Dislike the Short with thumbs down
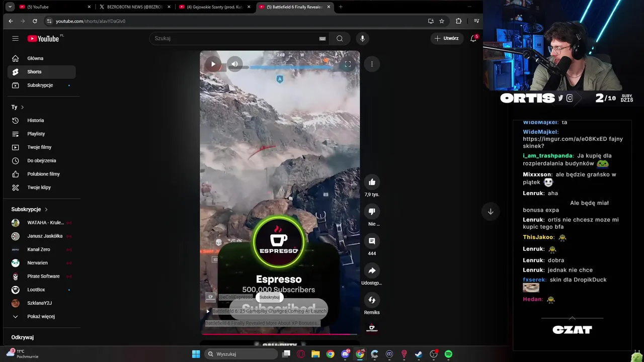The width and height of the screenshot is (644, 362). tap(372, 212)
